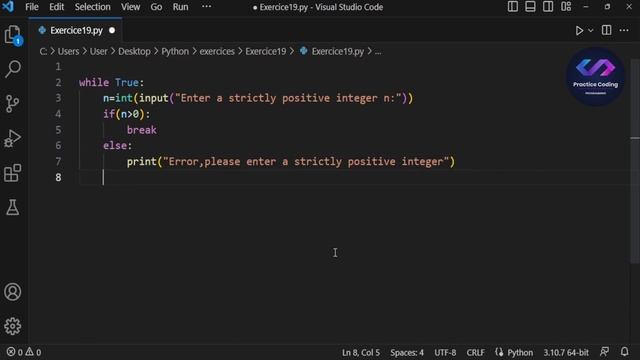Click the exercices breadcrumb folder
Viewport: 640px width, 360px height.
pyautogui.click(x=217, y=51)
